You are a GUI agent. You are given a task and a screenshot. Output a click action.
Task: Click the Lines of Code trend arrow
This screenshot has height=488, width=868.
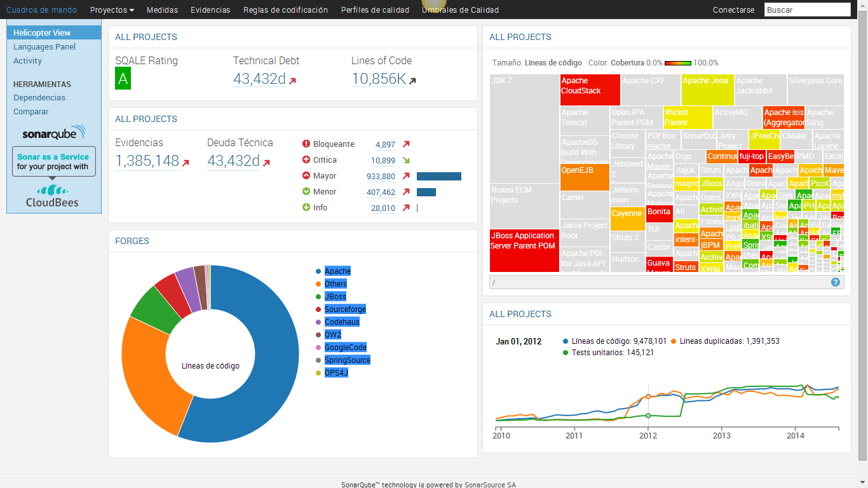tap(412, 81)
